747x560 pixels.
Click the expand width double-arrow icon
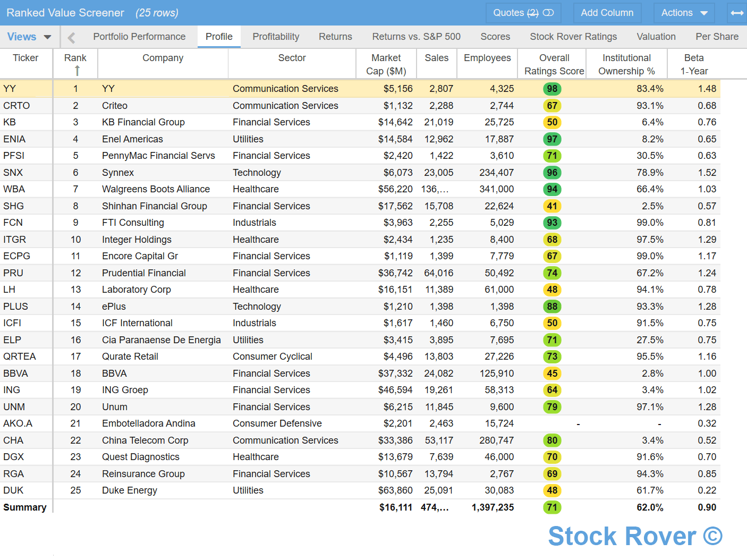point(737,13)
